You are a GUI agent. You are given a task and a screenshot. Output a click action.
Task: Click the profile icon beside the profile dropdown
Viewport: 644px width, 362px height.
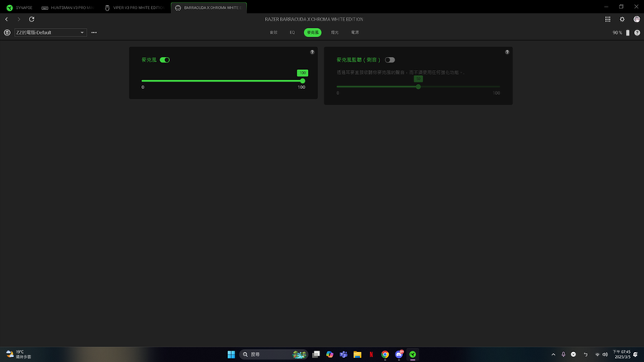[7, 32]
